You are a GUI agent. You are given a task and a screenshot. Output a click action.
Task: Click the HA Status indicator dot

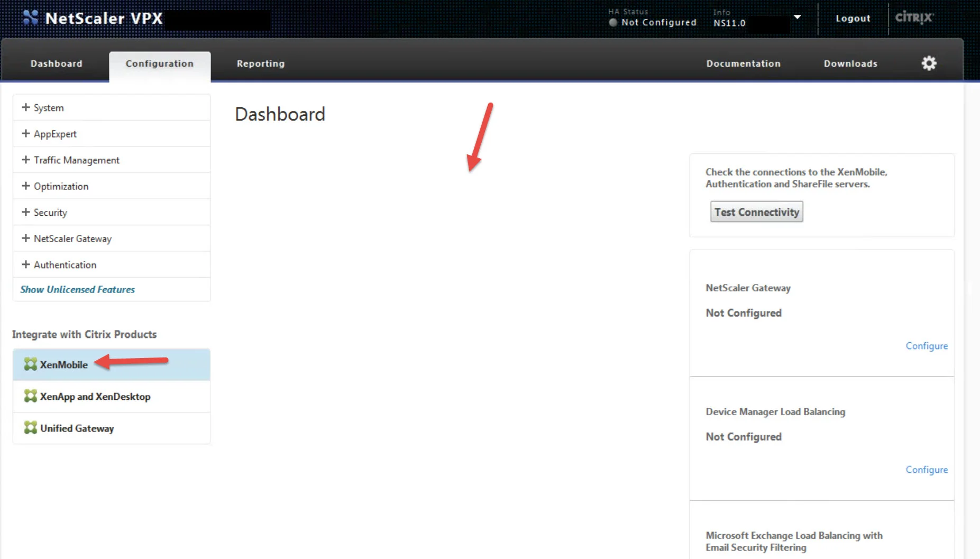tap(613, 22)
